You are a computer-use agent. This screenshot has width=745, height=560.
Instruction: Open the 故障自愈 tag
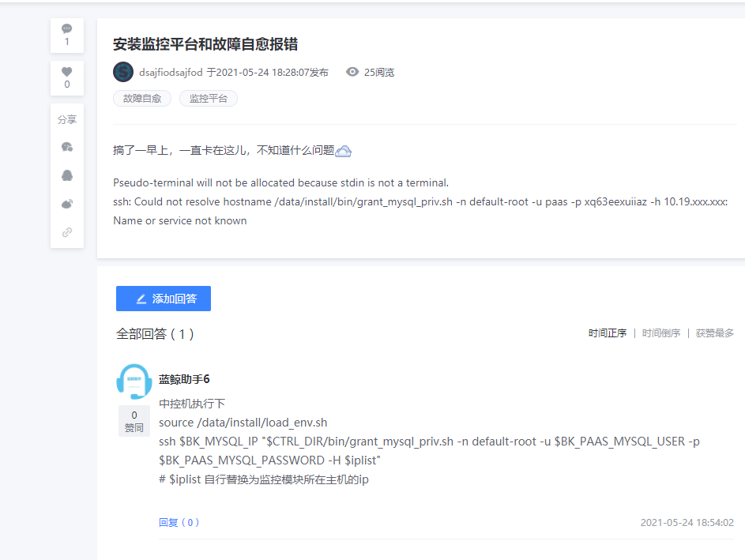[142, 98]
